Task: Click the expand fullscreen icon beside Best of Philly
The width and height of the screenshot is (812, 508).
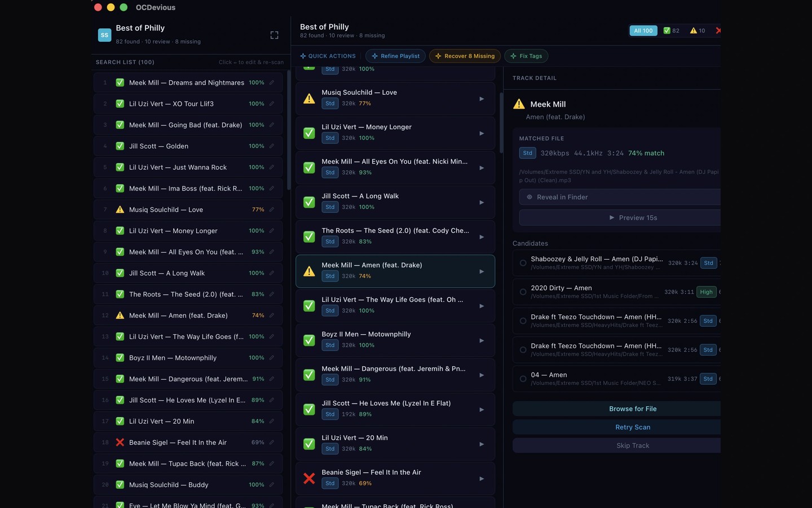Action: (274, 35)
